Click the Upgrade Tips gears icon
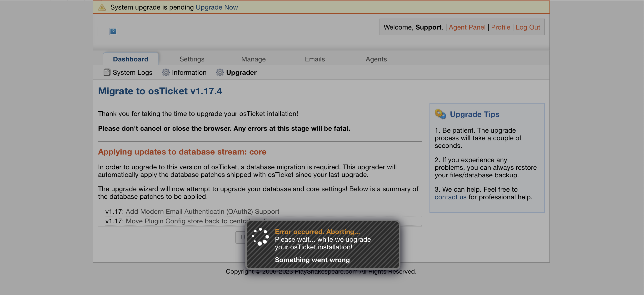Image resolution: width=644 pixels, height=295 pixels. click(x=440, y=114)
